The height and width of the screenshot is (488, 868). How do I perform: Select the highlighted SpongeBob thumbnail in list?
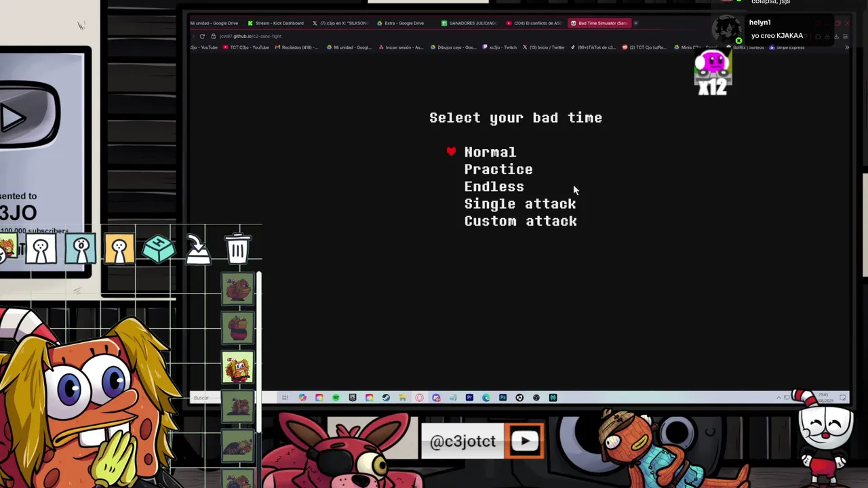click(x=237, y=367)
